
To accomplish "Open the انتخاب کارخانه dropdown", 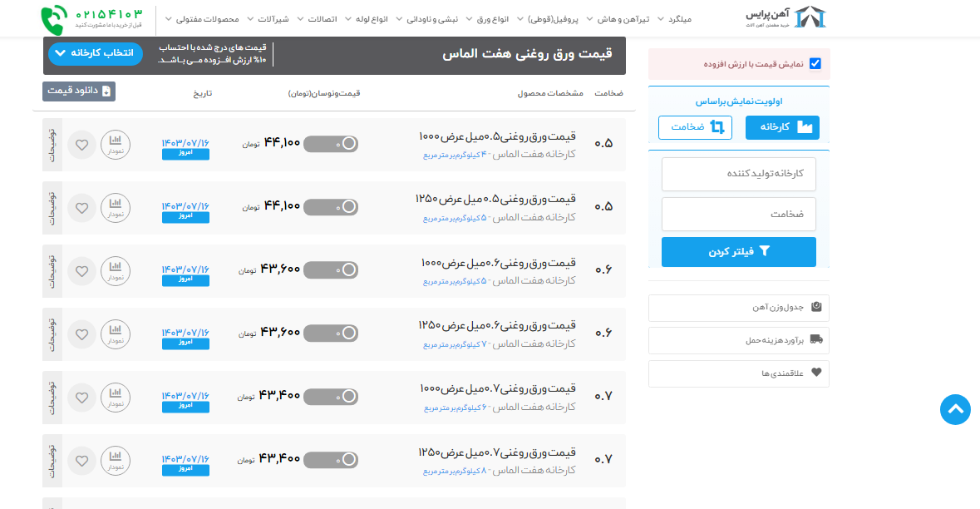I will pyautogui.click(x=95, y=54).
